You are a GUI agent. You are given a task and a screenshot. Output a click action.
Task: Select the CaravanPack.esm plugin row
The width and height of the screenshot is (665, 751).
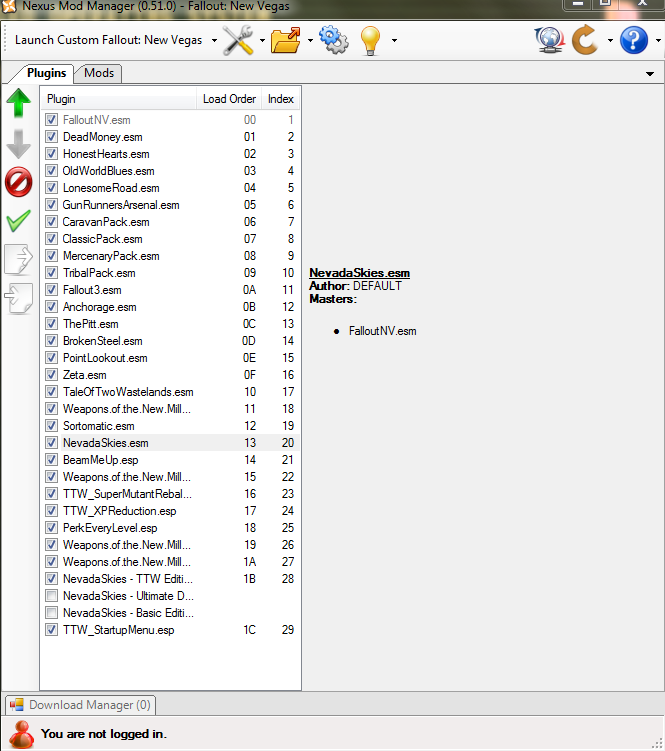170,222
